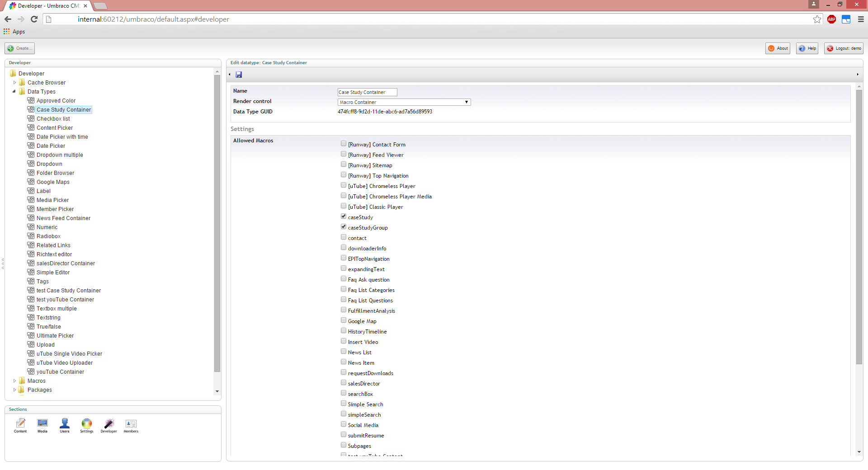868x470 pixels.
Task: Check the [uTube] Classic Player checkbox
Action: pyautogui.click(x=344, y=206)
